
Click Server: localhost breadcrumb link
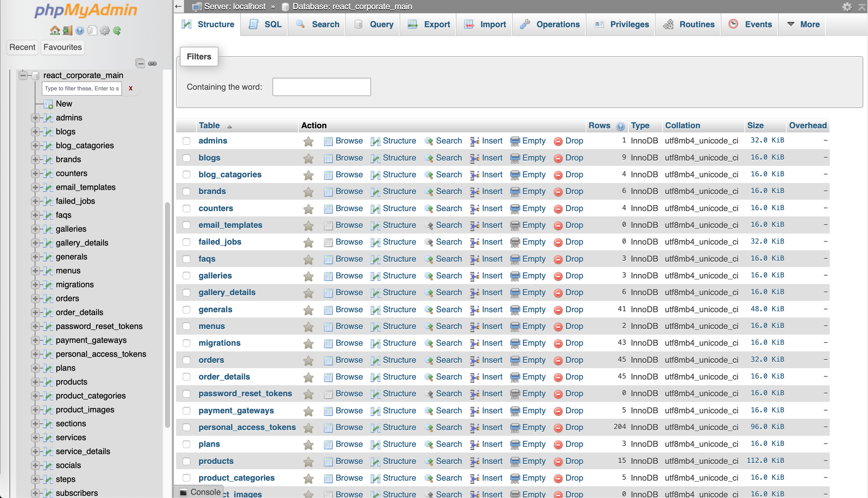(x=235, y=7)
